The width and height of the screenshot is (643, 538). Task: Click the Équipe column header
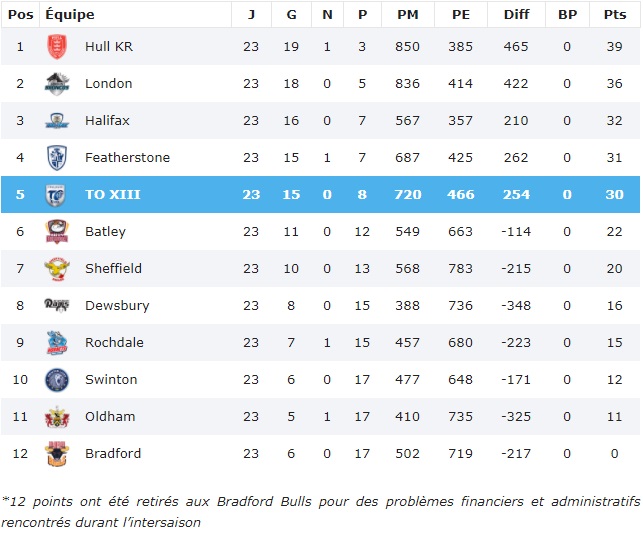(x=70, y=14)
